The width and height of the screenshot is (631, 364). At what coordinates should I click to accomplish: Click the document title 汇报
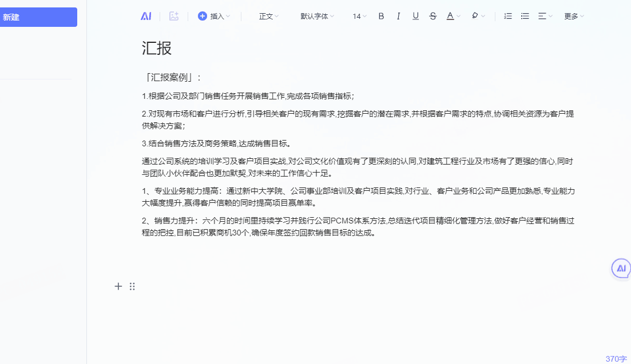pos(157,48)
